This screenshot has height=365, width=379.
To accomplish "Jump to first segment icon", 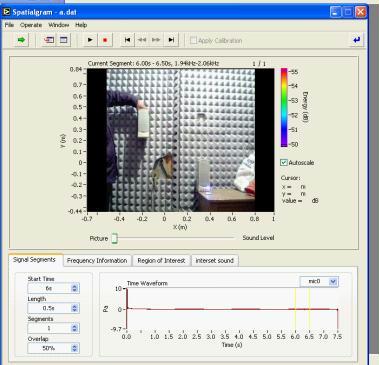I will point(127,40).
